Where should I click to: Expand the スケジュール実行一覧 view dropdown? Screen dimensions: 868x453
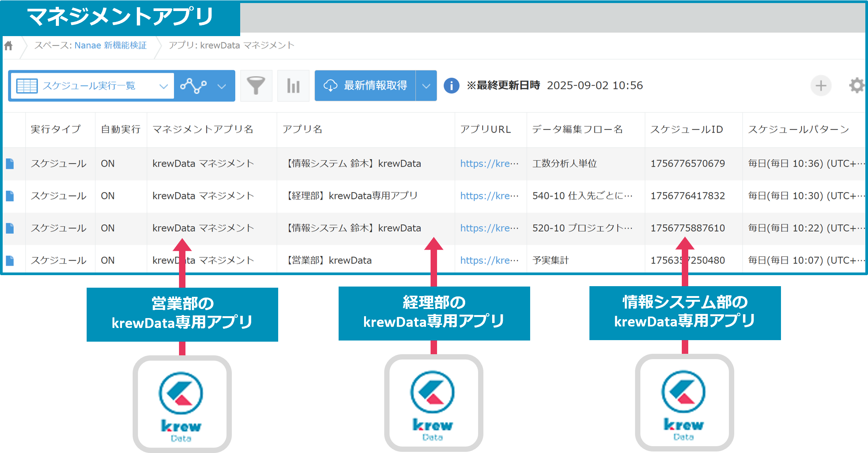[x=163, y=86]
